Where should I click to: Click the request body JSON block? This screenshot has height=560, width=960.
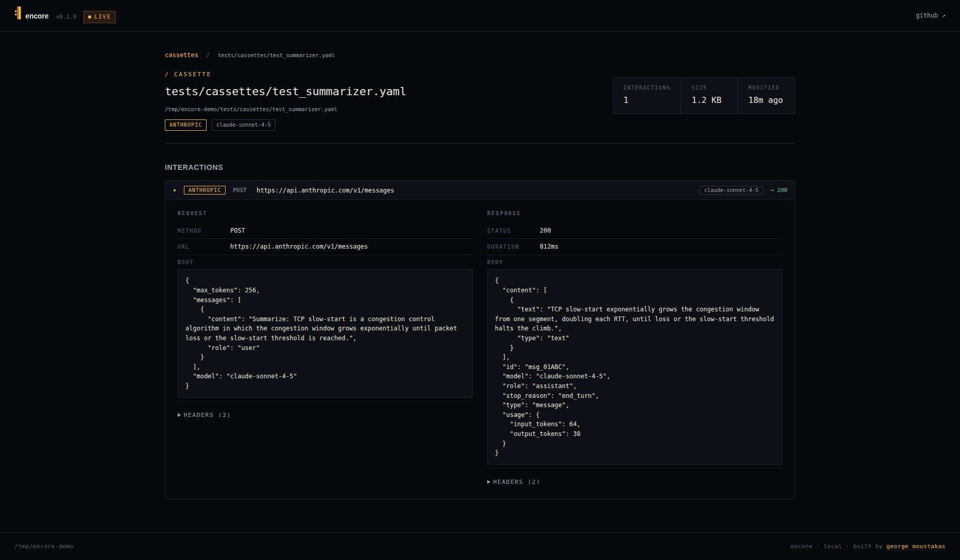pos(325,334)
